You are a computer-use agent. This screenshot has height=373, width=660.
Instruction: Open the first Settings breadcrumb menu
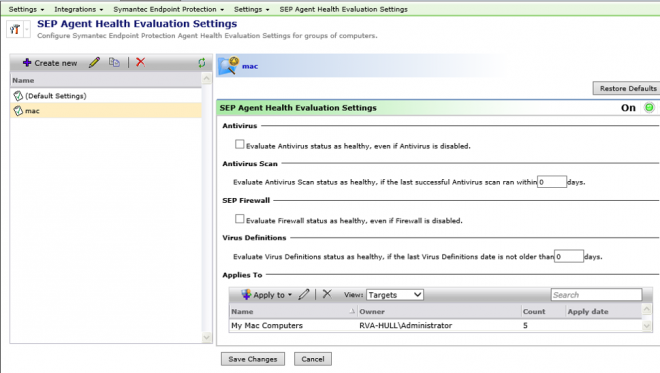pyautogui.click(x=26, y=9)
